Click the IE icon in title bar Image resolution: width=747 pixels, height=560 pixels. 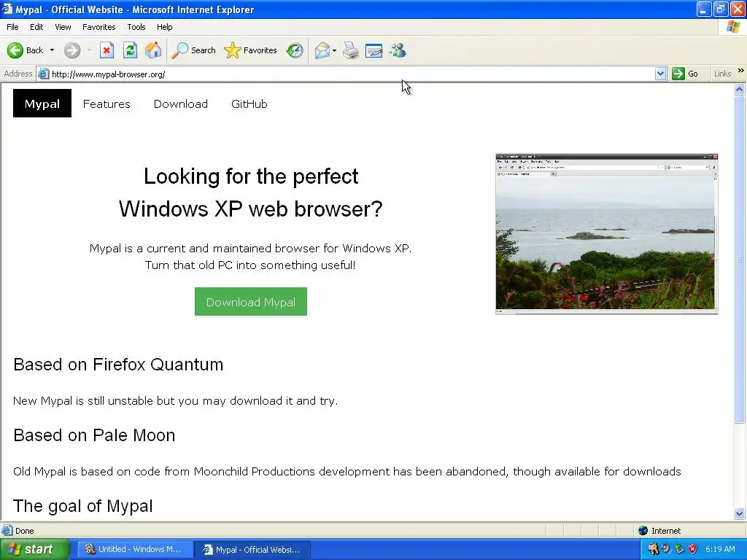(x=7, y=9)
